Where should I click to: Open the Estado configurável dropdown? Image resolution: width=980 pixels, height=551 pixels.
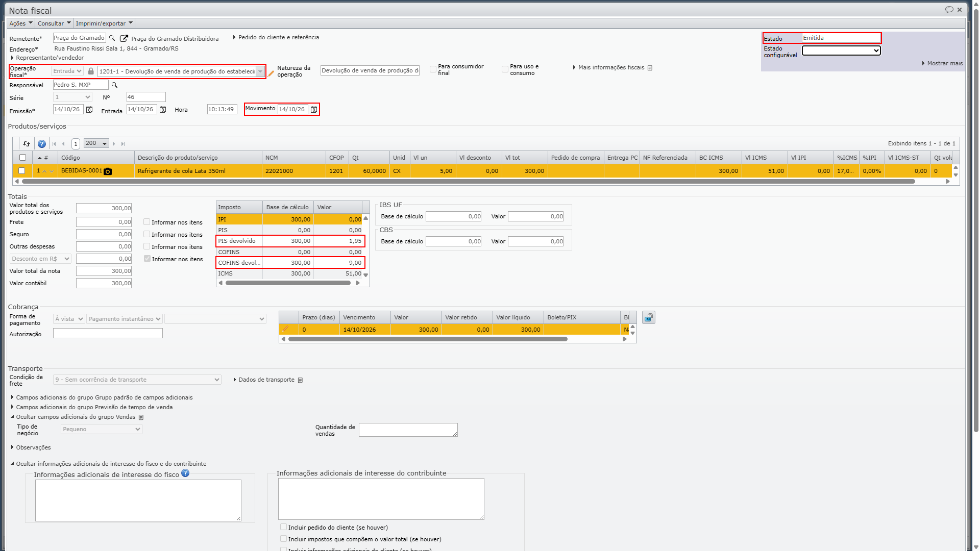[x=841, y=51]
